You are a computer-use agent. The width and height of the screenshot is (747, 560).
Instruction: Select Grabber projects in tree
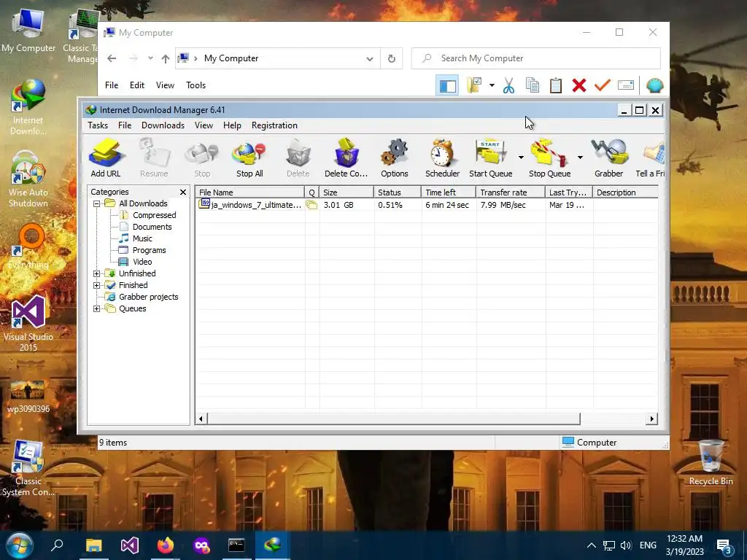tap(148, 297)
